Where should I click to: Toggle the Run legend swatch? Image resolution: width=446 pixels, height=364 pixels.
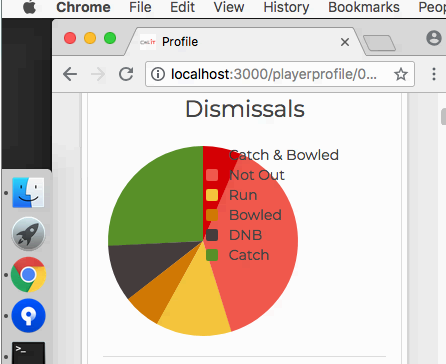pos(212,195)
